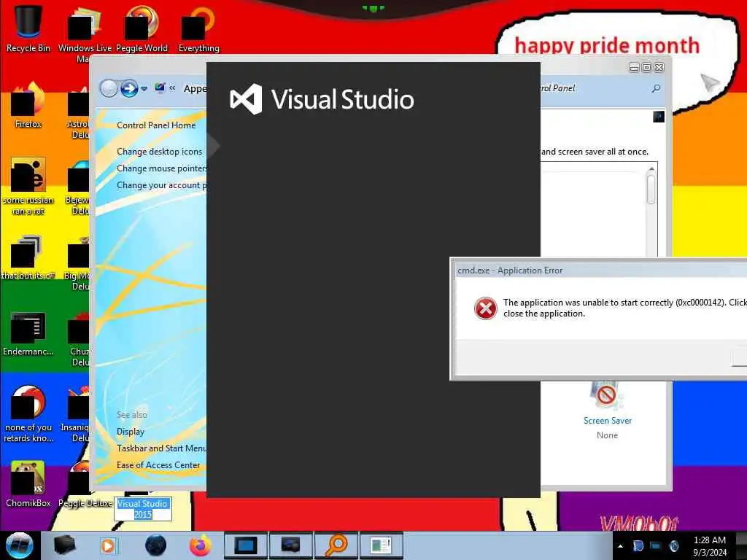
Task: Switch to the second monitor-style taskbar button
Action: coord(290,545)
